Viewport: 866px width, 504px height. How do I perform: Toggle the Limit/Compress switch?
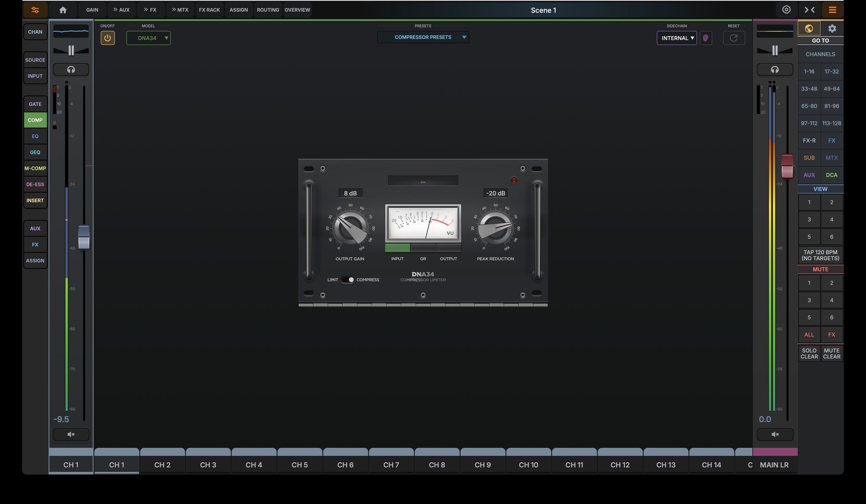point(348,279)
